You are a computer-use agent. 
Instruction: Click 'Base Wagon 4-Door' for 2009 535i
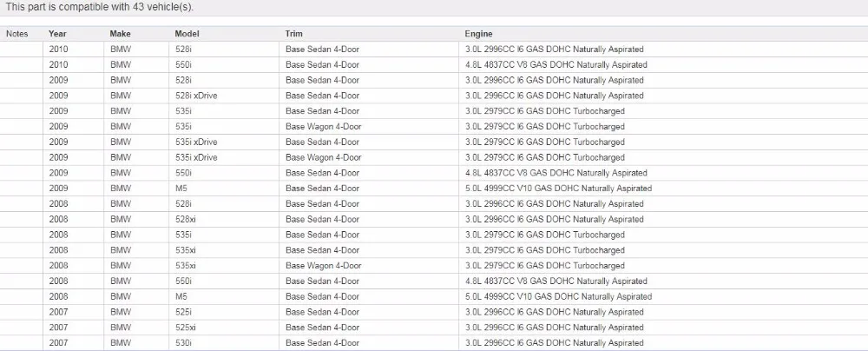323,127
